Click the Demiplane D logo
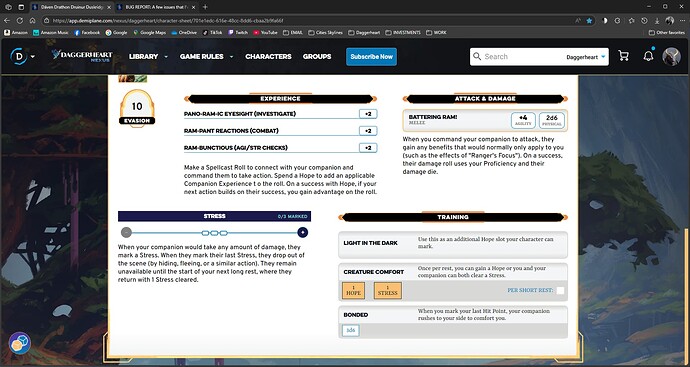 (x=18, y=56)
